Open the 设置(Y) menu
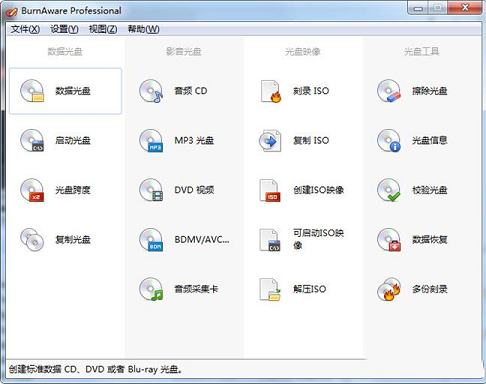The width and height of the screenshot is (486, 384). pyautogui.click(x=64, y=29)
